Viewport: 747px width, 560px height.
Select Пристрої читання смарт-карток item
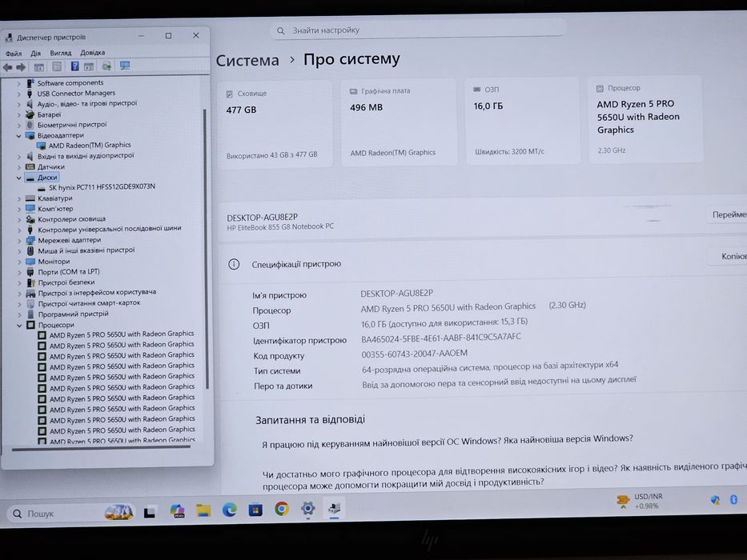click(89, 303)
